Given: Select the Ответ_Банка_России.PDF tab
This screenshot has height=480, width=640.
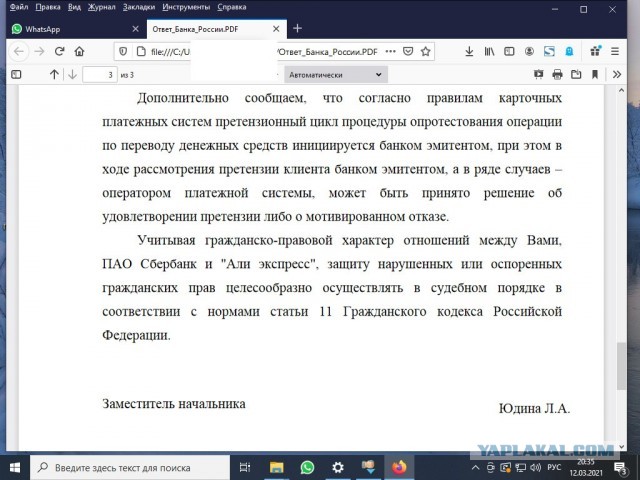Looking at the screenshot, I should (x=216, y=29).
